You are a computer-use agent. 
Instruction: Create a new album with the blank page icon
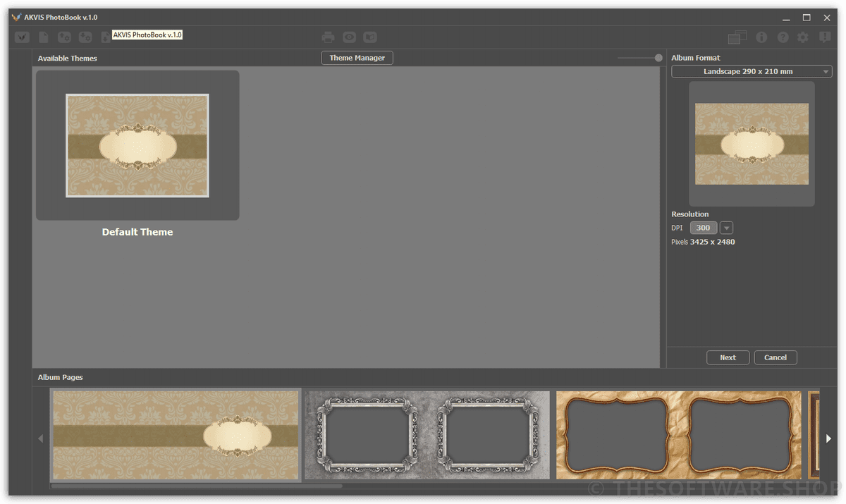44,37
